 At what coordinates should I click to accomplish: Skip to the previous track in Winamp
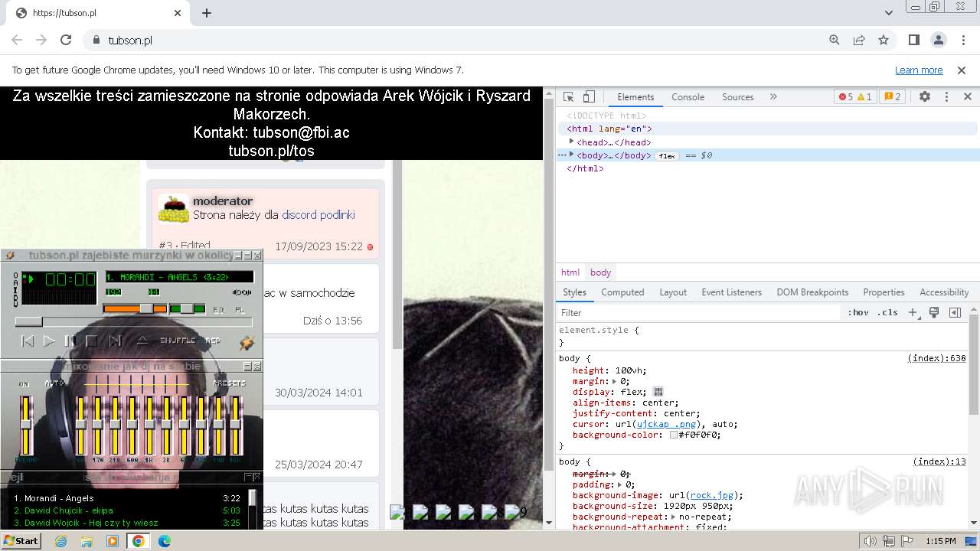28,341
